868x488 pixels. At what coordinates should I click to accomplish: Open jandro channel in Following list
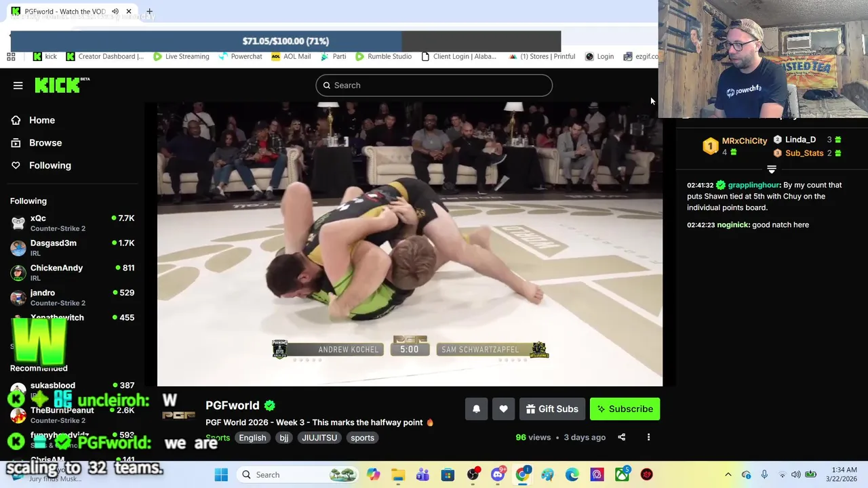73,298
